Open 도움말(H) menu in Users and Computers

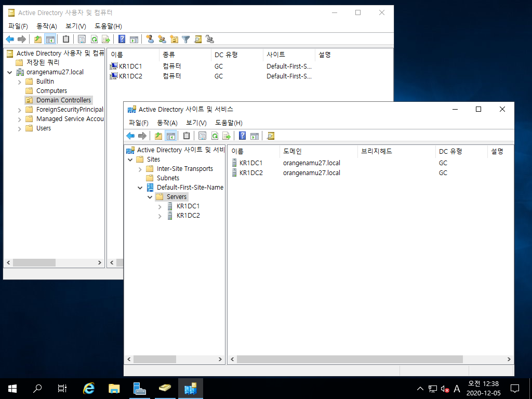[x=108, y=26]
